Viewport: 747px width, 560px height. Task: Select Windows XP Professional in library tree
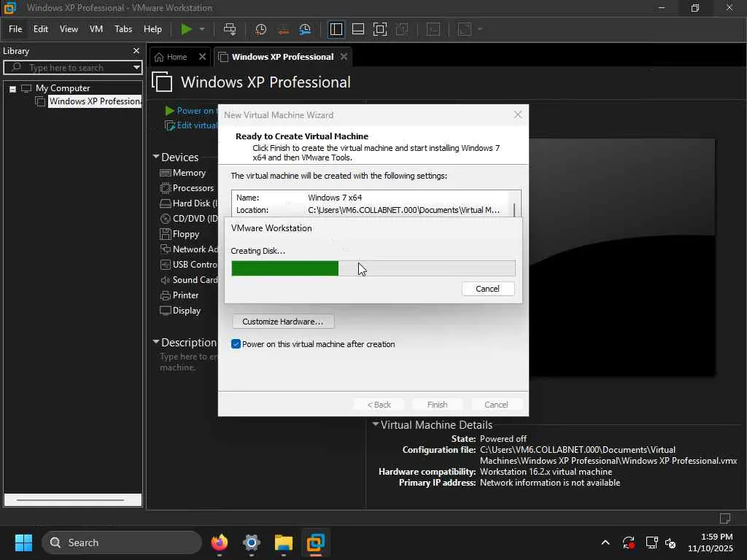pyautogui.click(x=95, y=101)
